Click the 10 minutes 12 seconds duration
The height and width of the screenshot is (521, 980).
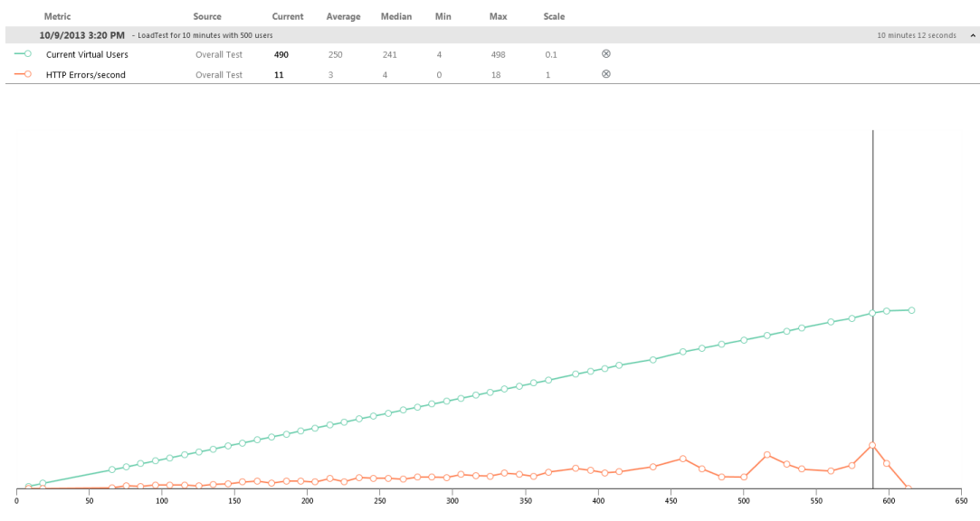coord(917,35)
